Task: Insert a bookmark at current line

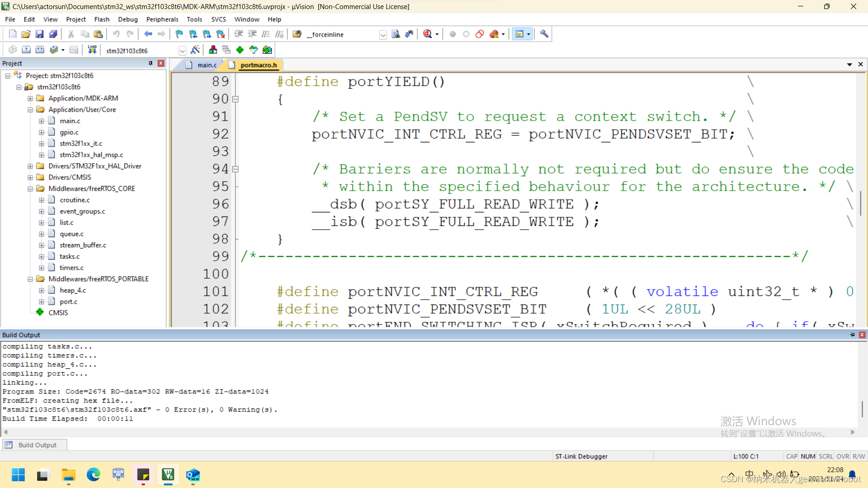Action: (179, 34)
